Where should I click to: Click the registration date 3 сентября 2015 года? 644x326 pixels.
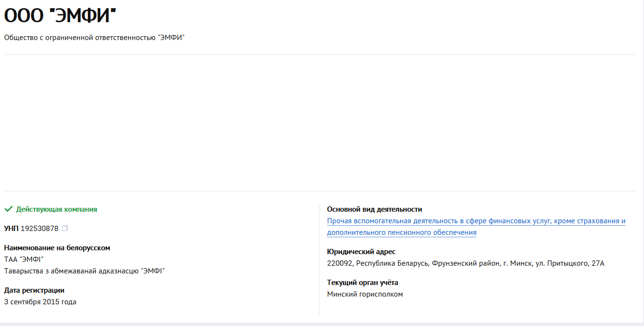tap(40, 302)
